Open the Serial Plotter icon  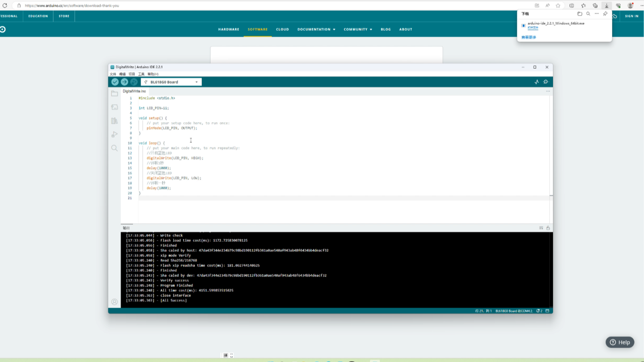pos(537,82)
